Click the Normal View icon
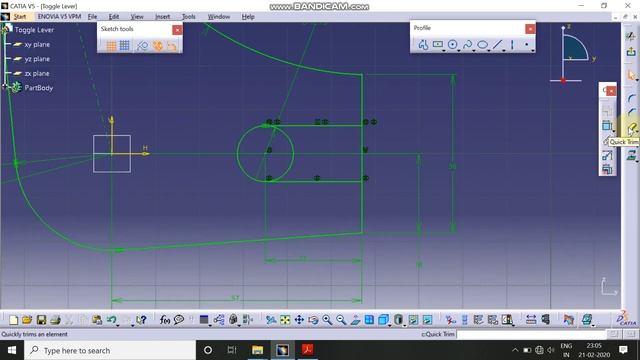640x360 pixels. click(355, 320)
